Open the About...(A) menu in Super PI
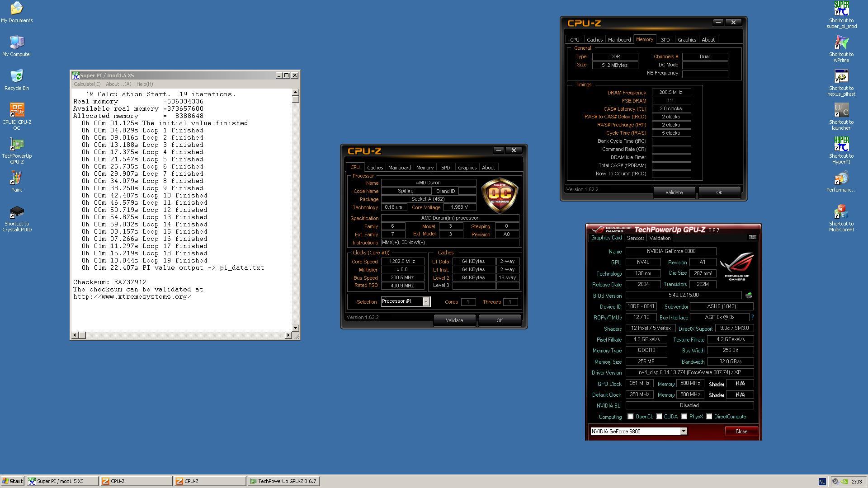The image size is (868, 488). pos(118,84)
